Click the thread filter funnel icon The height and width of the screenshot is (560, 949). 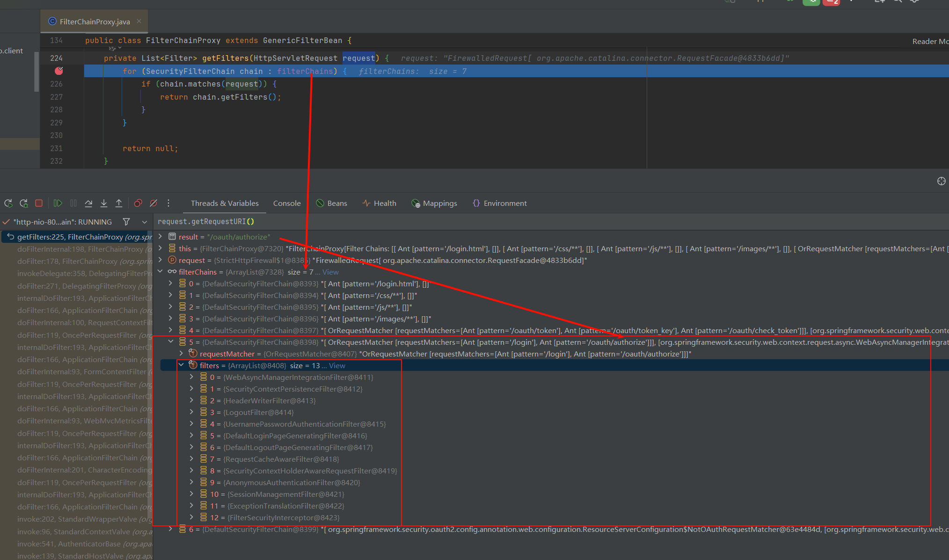126,222
